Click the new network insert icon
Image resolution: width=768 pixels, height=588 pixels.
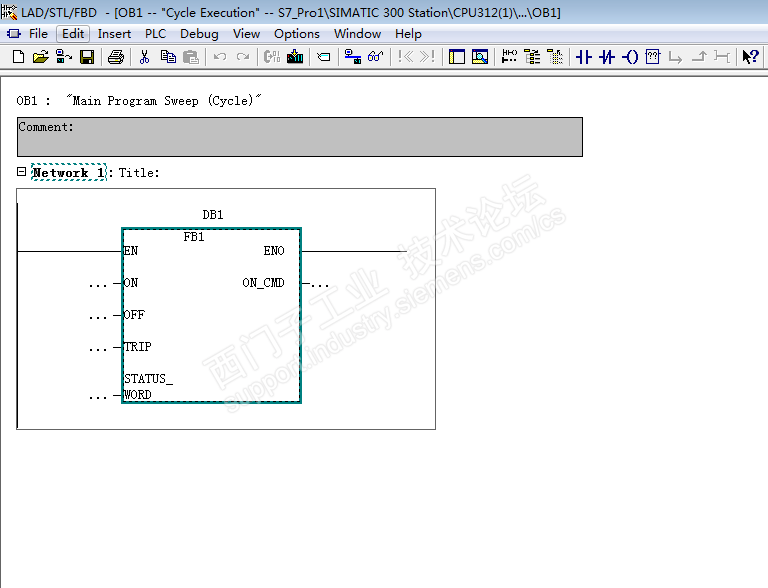click(x=509, y=57)
